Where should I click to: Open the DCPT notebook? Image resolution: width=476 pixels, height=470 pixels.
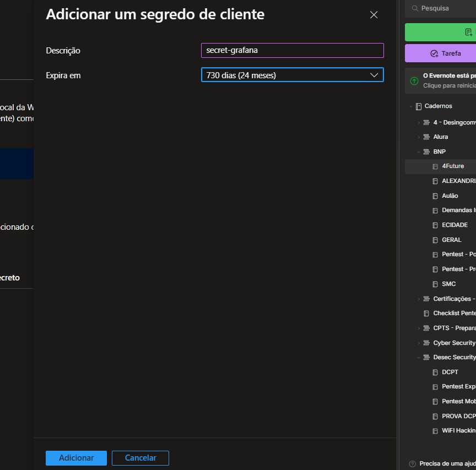pyautogui.click(x=450, y=372)
